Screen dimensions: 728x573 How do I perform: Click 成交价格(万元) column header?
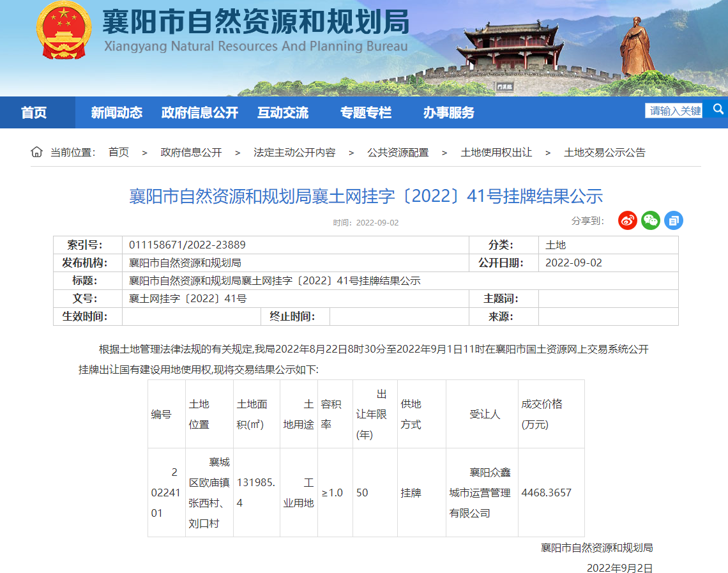click(551, 414)
